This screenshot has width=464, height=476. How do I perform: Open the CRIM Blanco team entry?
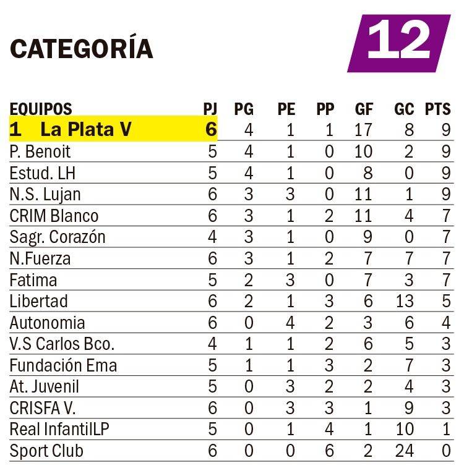[54, 216]
